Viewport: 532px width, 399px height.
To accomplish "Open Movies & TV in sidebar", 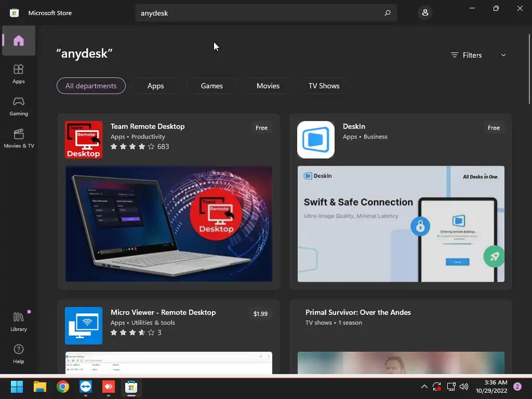I will 19,138.
